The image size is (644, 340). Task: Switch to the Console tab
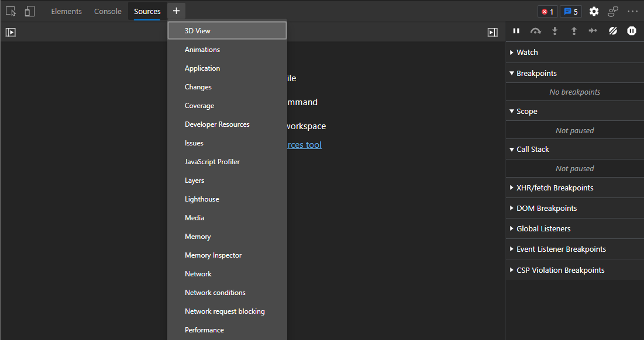[x=108, y=11]
